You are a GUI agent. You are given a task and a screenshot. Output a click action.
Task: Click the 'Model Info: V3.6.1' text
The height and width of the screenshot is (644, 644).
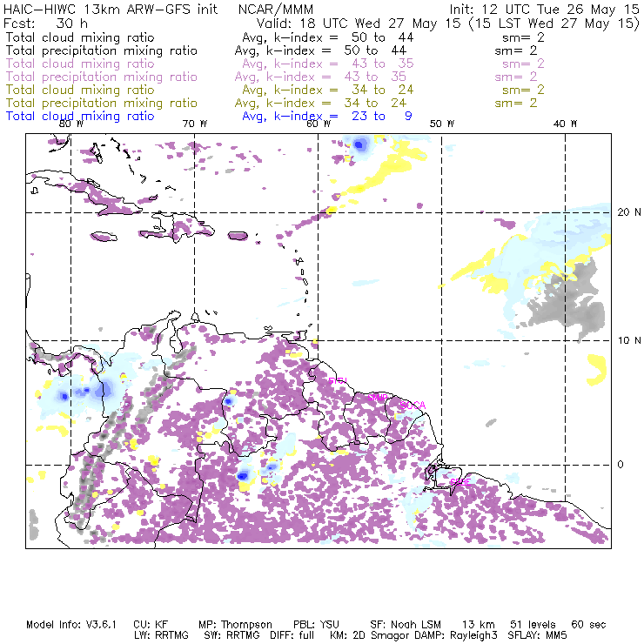tap(71, 625)
